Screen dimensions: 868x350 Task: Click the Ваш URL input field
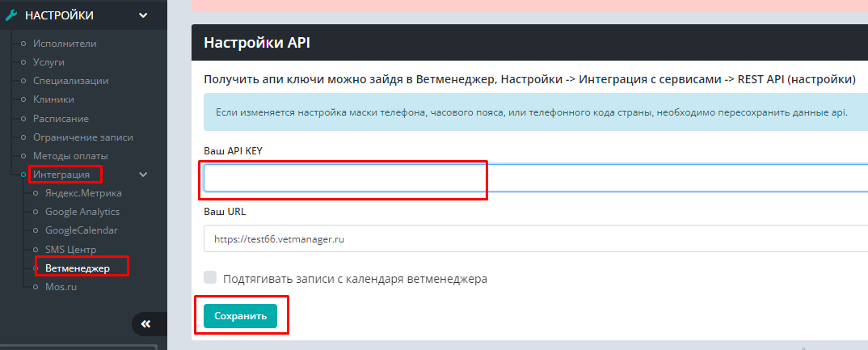tap(536, 238)
